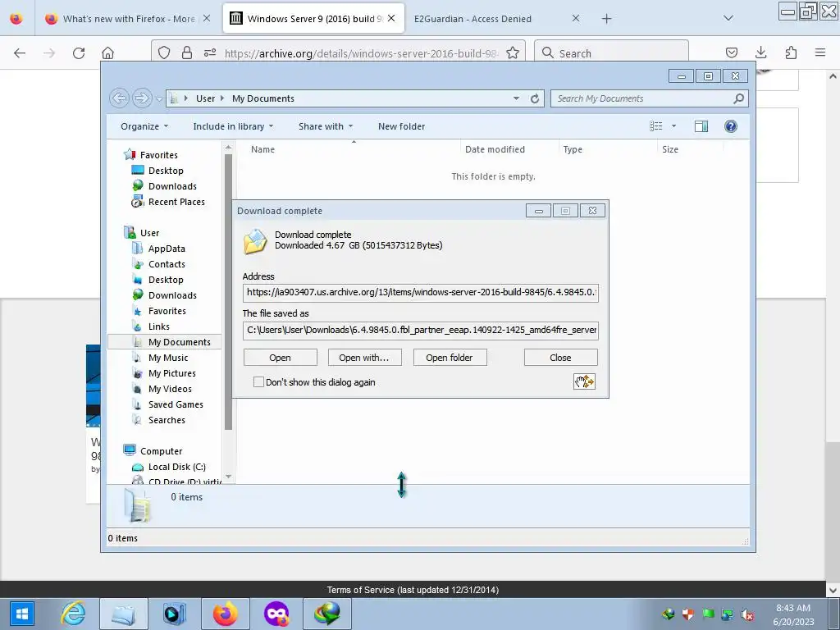Open the Explorer recent locations dropdown arrow
Screen dimensions: 840x630
[x=159, y=98]
